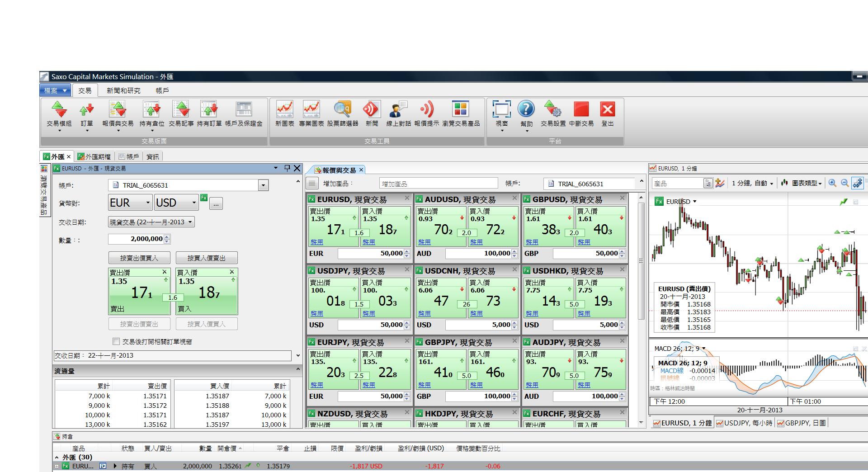
Task: Open 帳戶及保證金 account summary icon
Action: coord(244,114)
